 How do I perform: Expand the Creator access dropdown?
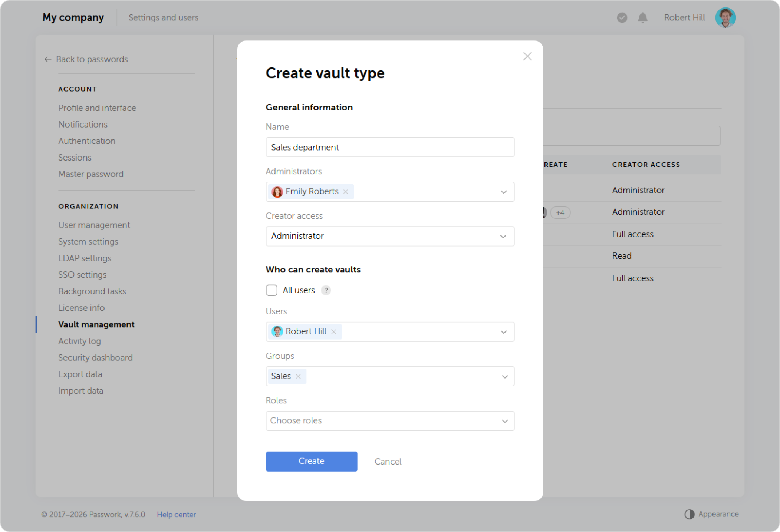coord(390,236)
